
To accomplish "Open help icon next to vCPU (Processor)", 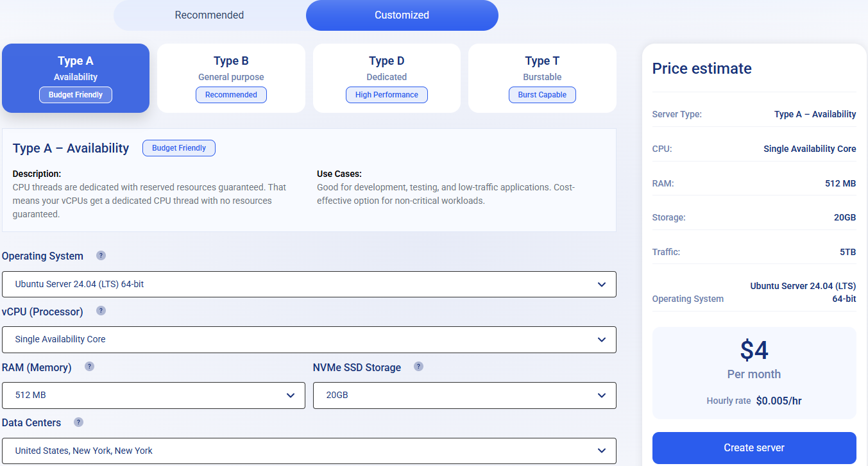I will tap(101, 311).
